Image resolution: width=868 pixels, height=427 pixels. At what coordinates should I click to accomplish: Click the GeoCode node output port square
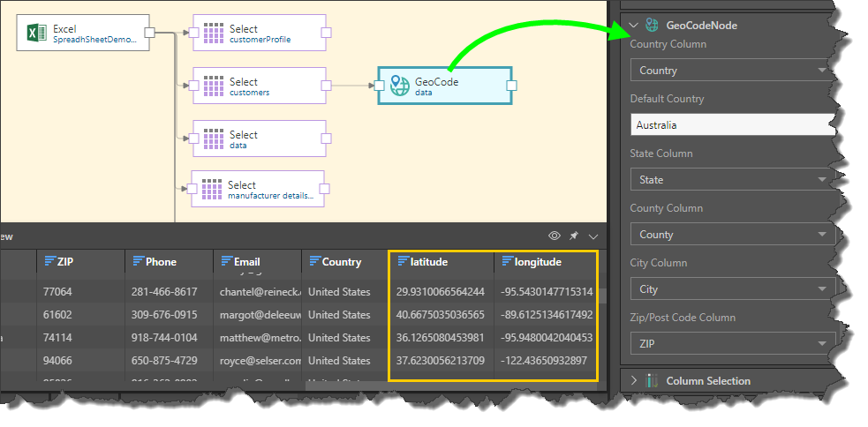[511, 86]
